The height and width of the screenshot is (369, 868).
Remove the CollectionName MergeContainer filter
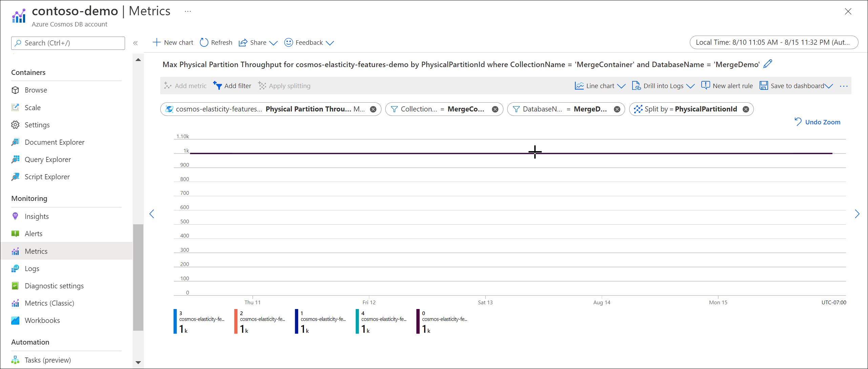coord(495,108)
